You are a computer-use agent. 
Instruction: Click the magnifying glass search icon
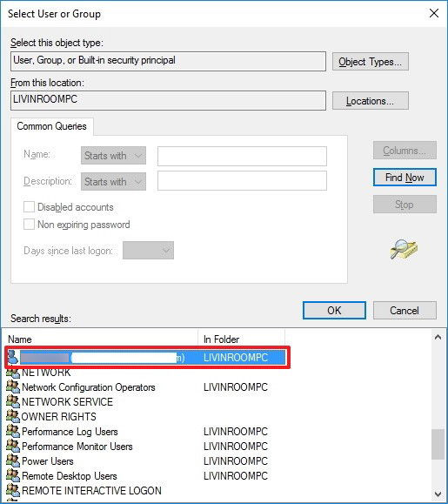404,249
